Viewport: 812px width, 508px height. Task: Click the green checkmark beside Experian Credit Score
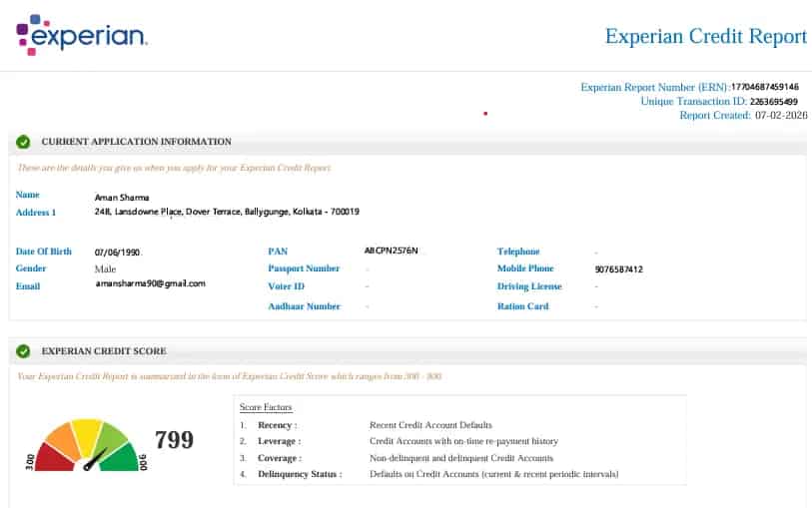(23, 351)
